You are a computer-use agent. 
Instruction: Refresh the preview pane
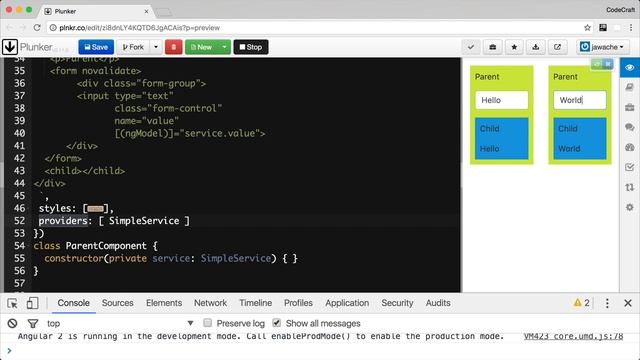pos(597,64)
